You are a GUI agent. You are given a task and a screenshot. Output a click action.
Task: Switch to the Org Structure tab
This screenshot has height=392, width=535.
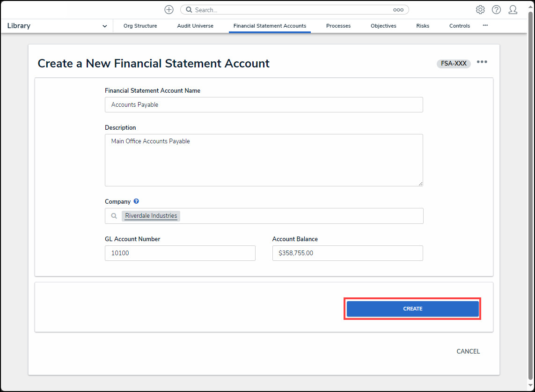[140, 26]
